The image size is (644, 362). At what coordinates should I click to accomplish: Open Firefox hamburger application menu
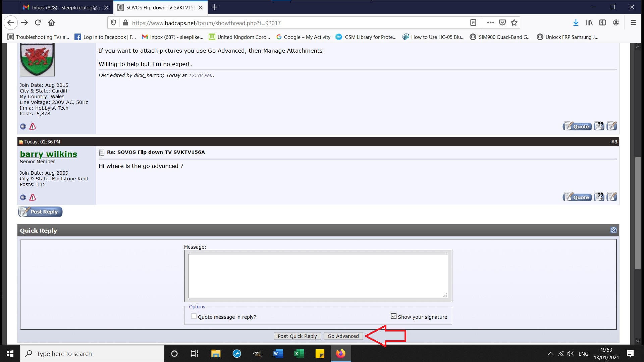[x=633, y=22]
